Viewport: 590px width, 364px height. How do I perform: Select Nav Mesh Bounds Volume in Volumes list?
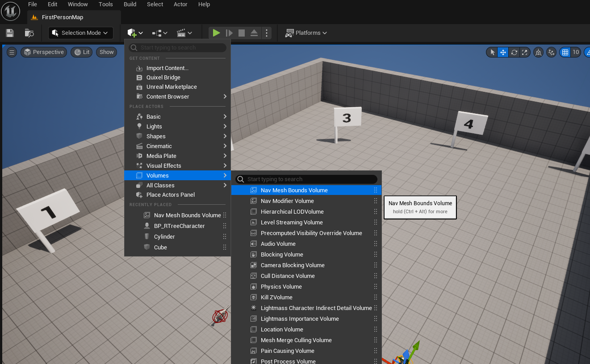(x=306, y=190)
